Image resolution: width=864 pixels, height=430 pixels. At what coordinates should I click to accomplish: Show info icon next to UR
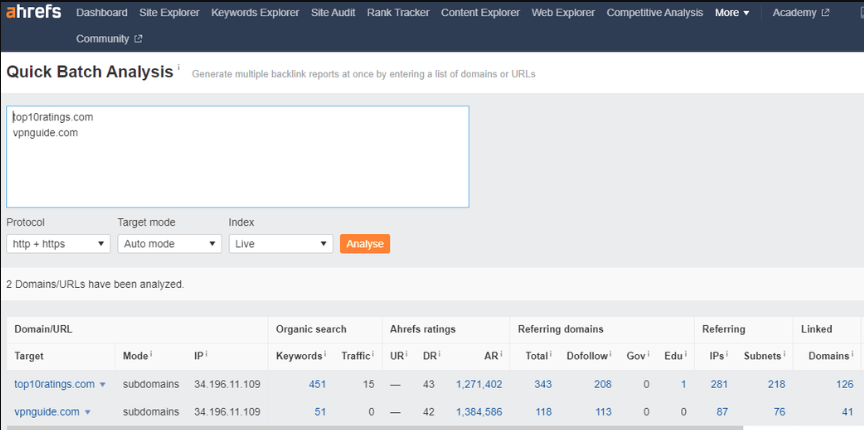click(x=407, y=353)
